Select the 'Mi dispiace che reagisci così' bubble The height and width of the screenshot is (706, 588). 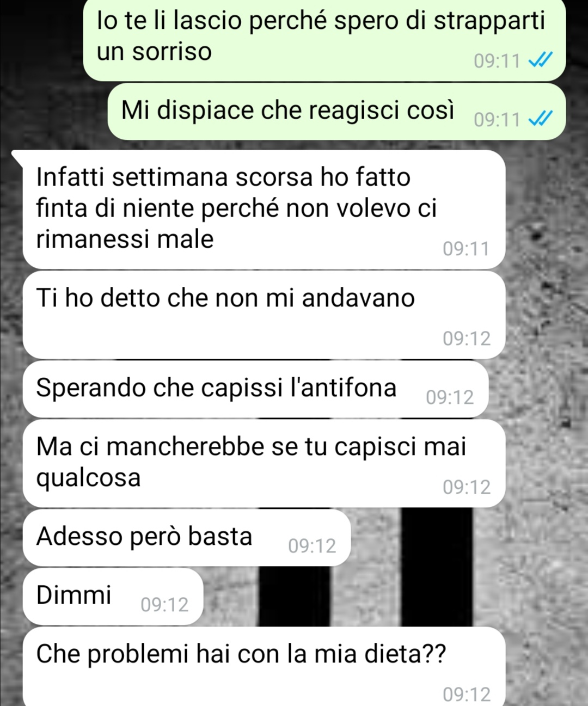337,111
